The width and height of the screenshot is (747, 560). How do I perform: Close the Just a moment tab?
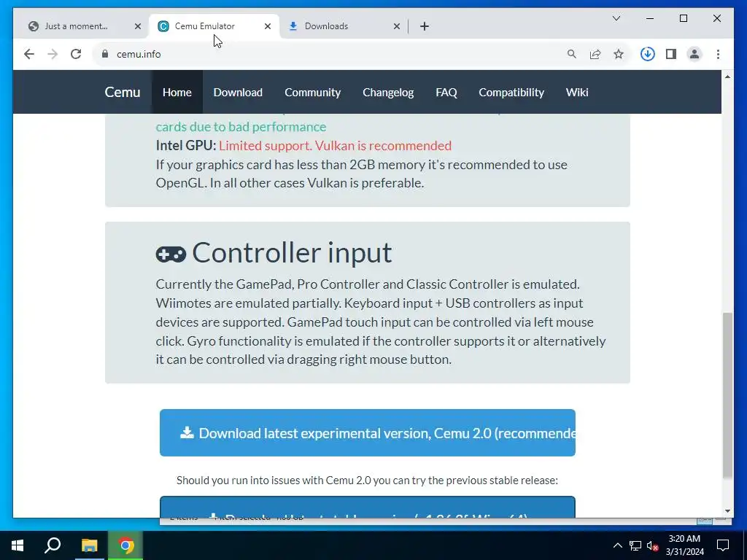tap(138, 26)
